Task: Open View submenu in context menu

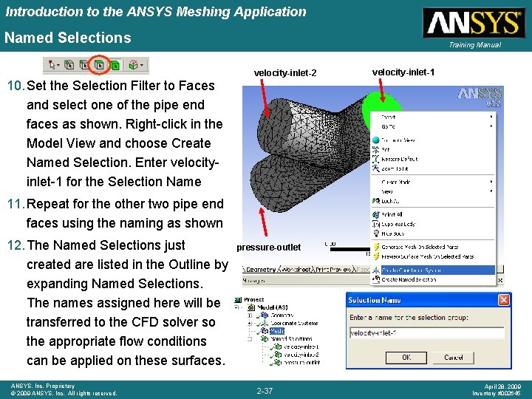Action: (433, 191)
